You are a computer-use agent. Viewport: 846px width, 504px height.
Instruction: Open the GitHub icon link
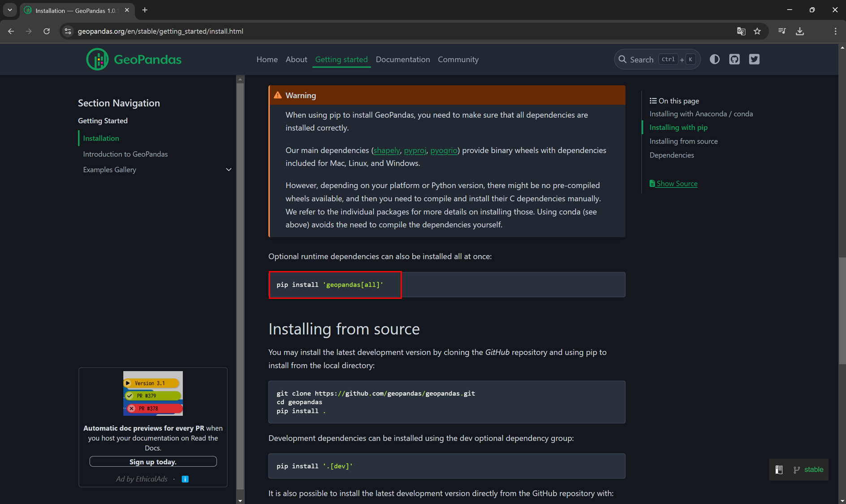[734, 59]
